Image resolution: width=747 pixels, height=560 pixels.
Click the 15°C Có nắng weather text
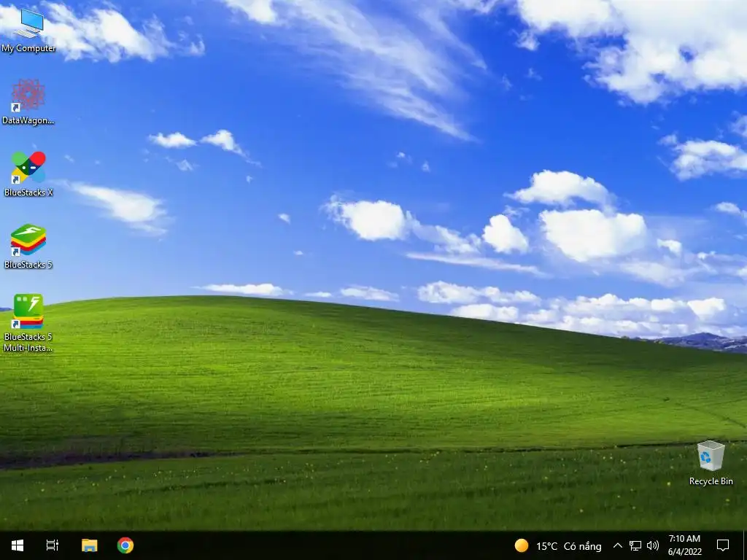pyautogui.click(x=569, y=546)
